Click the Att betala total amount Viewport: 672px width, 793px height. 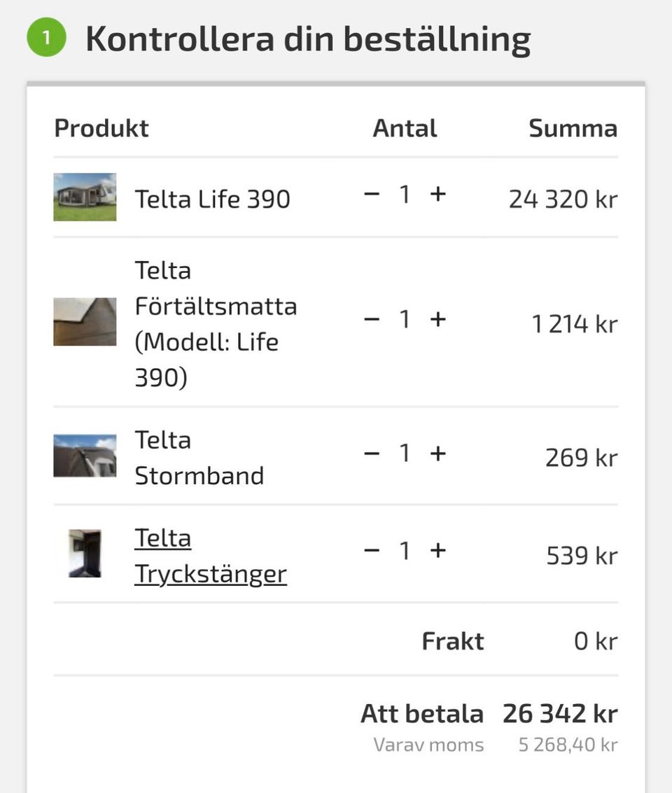tap(559, 714)
